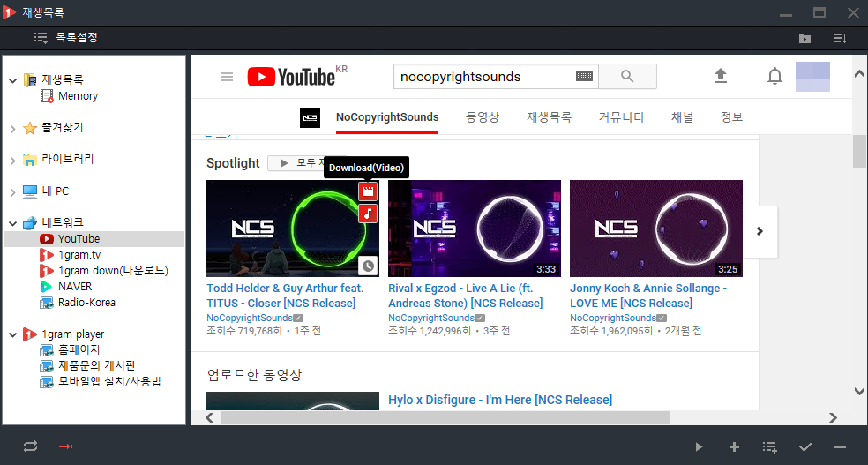Image resolution: width=868 pixels, height=465 pixels.
Task: Open the 목록설정 list settings menu
Action: pyautogui.click(x=65, y=38)
